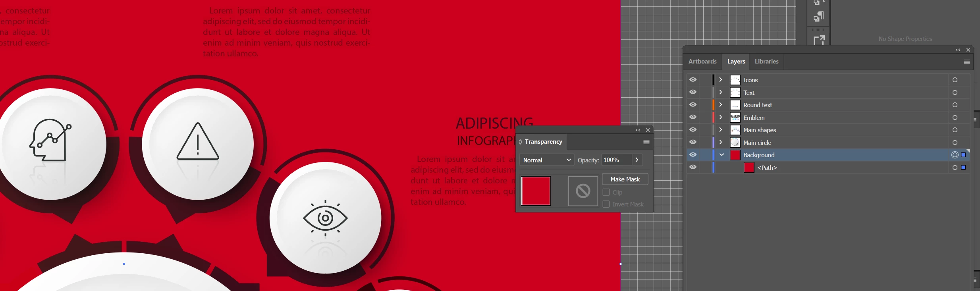980x291 pixels.
Task: Hide the Round text layer
Action: click(x=693, y=105)
